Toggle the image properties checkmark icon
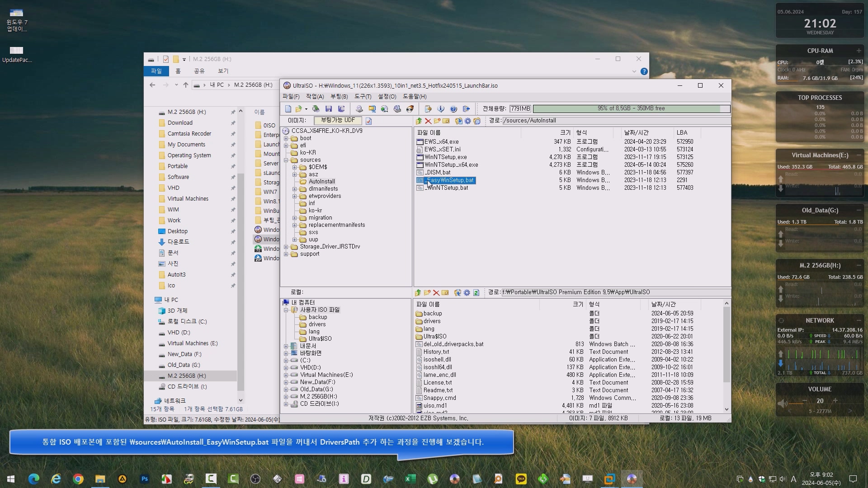The height and width of the screenshot is (488, 868). [368, 121]
